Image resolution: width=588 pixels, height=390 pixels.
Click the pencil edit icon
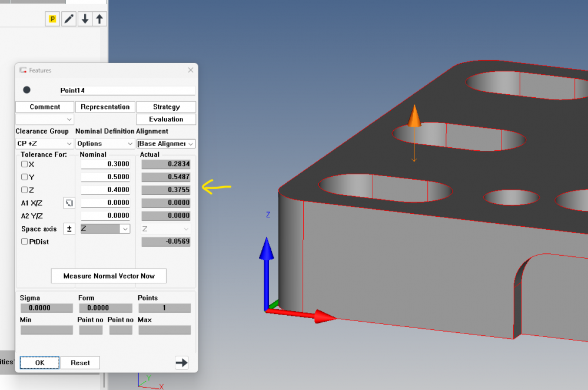(69, 19)
